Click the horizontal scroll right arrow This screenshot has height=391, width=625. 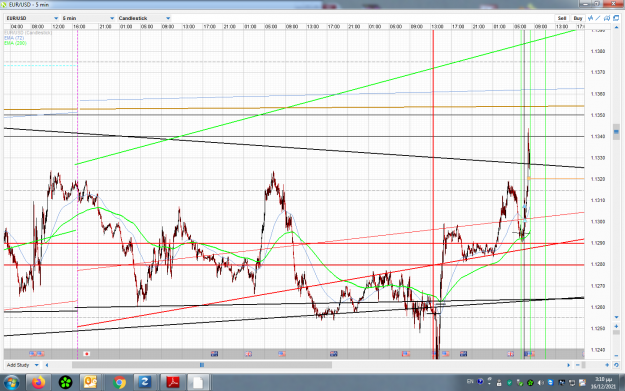point(569,365)
